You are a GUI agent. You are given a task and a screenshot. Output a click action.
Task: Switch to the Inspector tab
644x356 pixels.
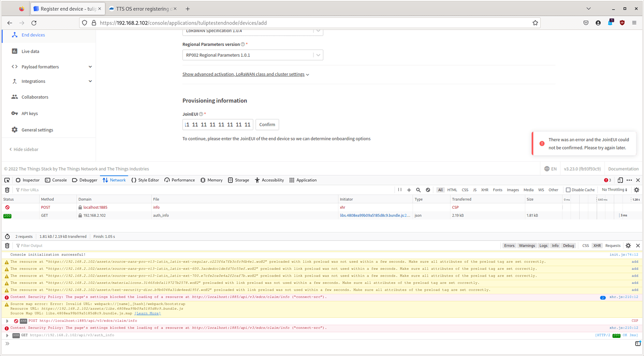click(x=27, y=180)
